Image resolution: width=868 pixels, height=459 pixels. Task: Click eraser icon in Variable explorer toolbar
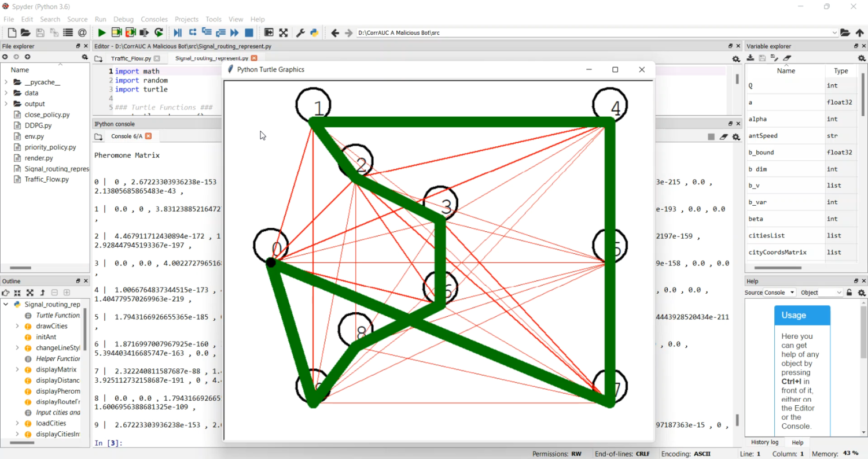coord(786,58)
